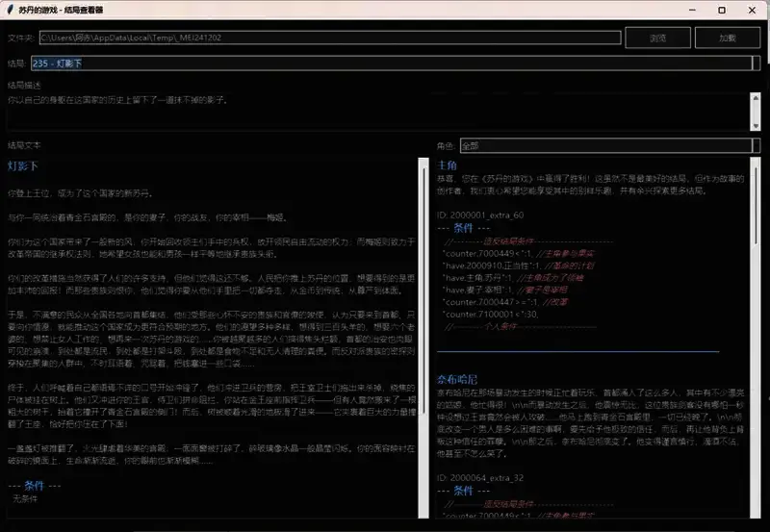Click the 奈布哈尼 character heading
Viewport: 770px width, 532px height.
pos(457,379)
